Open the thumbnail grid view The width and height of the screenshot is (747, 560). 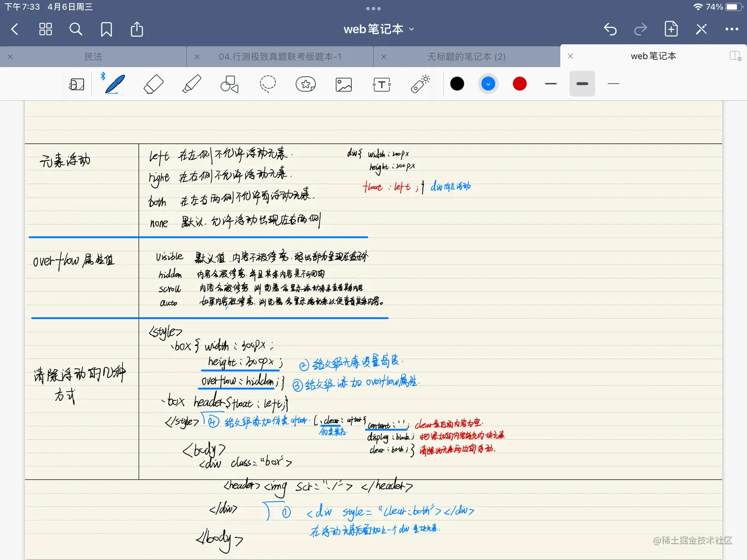tap(45, 30)
